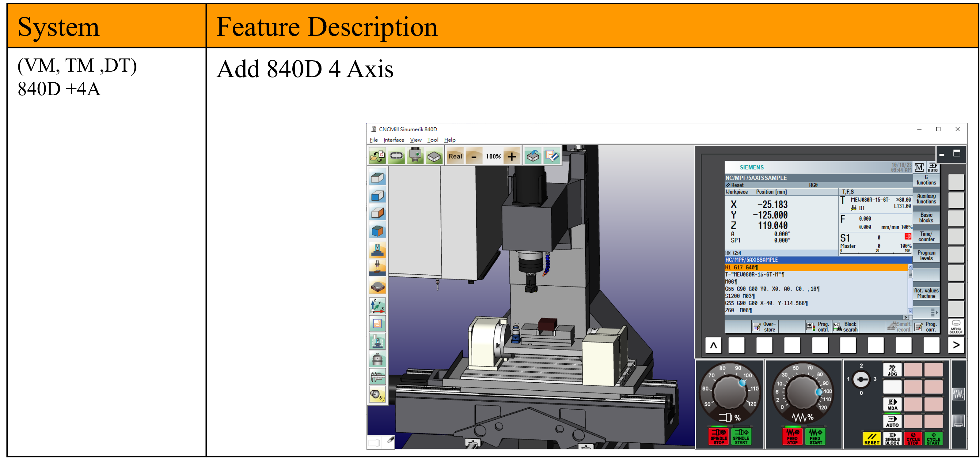Toggle the sound speaker icon
The image size is (980, 458).
pyautogui.click(x=378, y=394)
